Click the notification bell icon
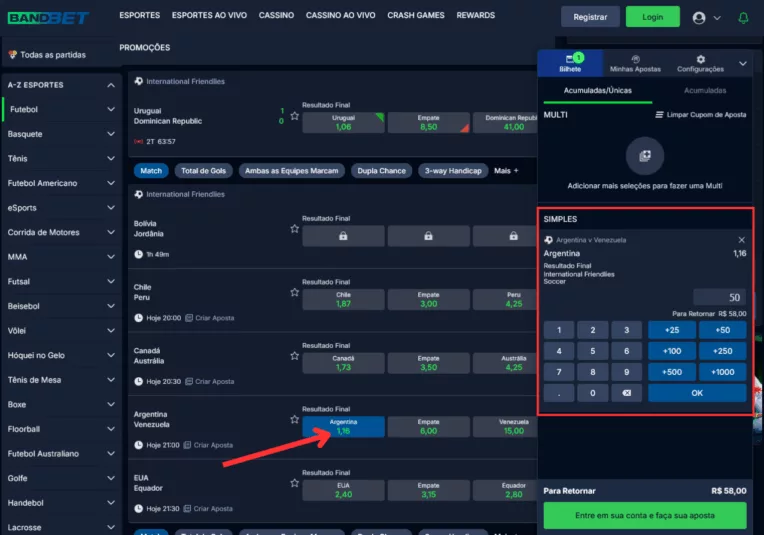Screen dimensions: 764x535 (742, 17)
